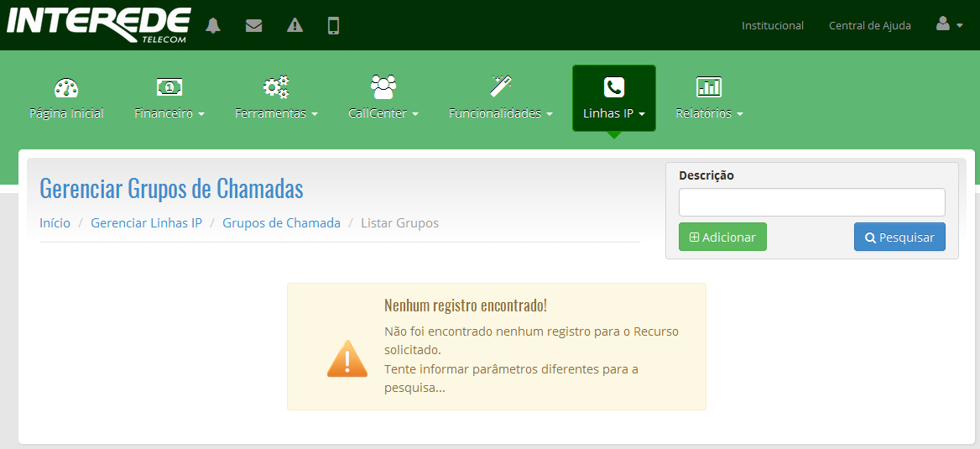Viewport: 980px width, 449px height.
Task: Click the notifications bell icon
Action: (213, 25)
